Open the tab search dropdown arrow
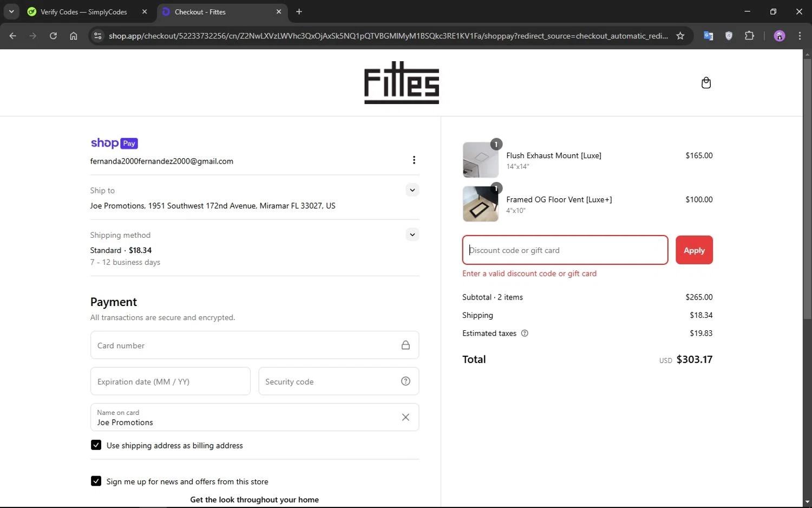Image resolution: width=812 pixels, height=508 pixels. (x=11, y=11)
